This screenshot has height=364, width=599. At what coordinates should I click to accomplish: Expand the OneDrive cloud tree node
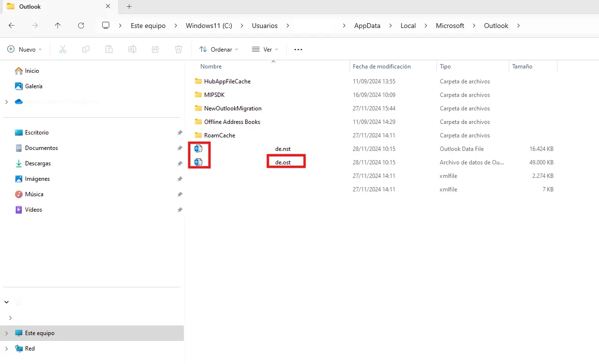click(x=6, y=102)
